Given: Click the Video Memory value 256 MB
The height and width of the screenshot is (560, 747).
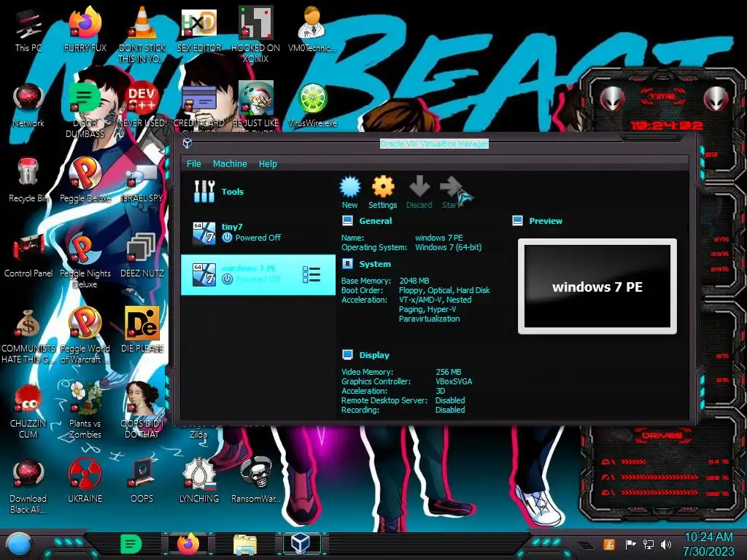Looking at the screenshot, I should [449, 372].
